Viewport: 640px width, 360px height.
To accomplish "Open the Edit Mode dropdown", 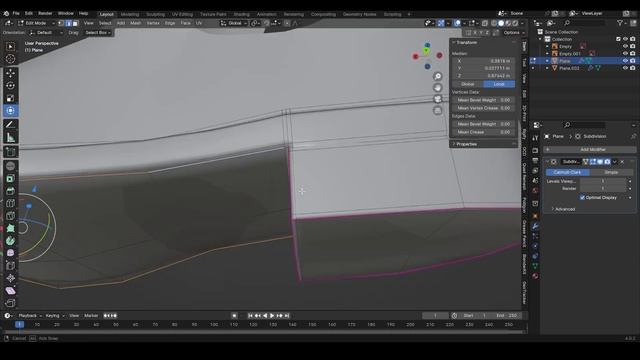I will [x=36, y=23].
